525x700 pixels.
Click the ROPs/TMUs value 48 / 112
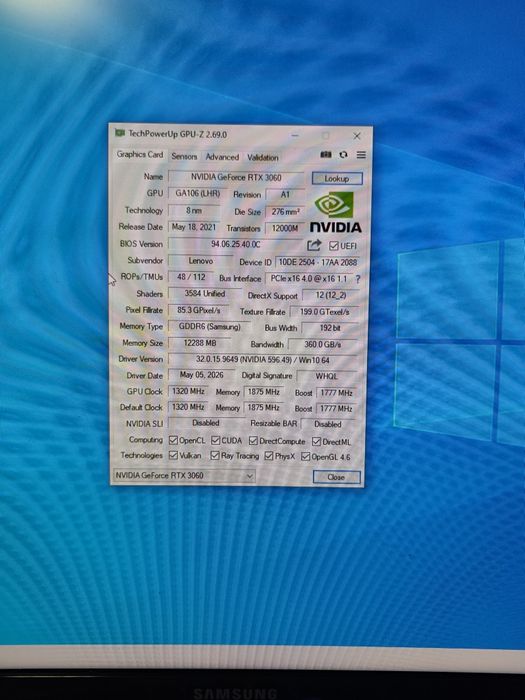[x=191, y=277]
